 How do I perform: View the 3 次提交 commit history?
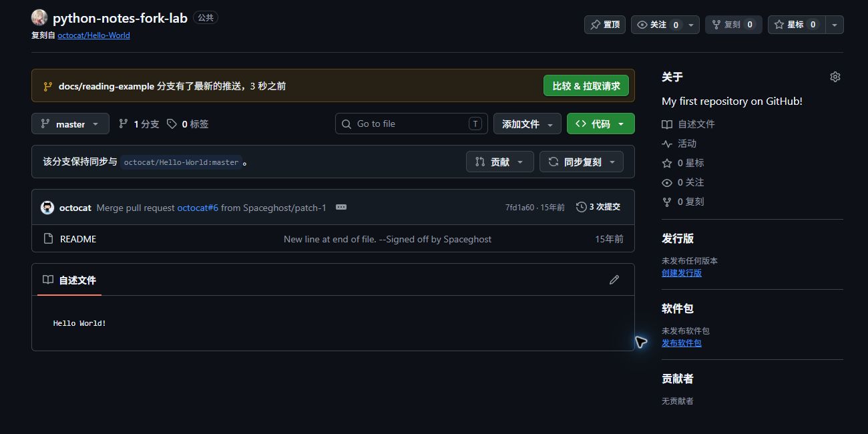tap(598, 207)
